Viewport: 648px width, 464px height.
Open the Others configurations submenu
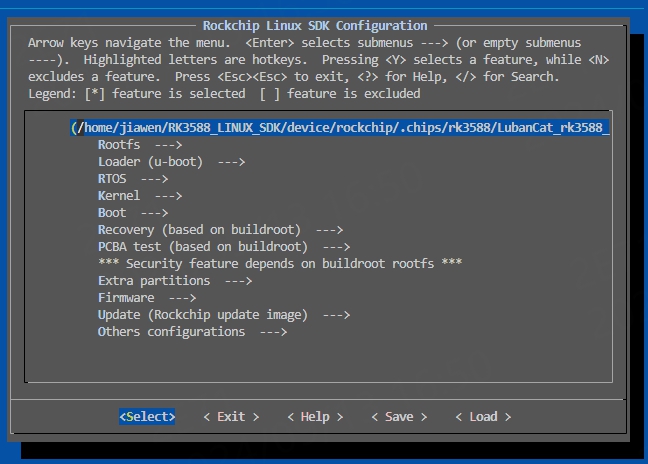pyautogui.click(x=192, y=332)
